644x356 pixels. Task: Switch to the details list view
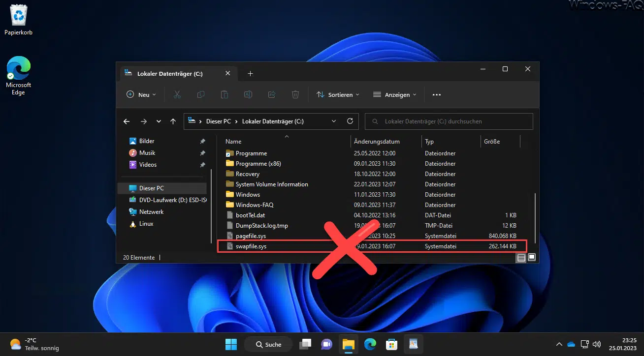point(521,258)
